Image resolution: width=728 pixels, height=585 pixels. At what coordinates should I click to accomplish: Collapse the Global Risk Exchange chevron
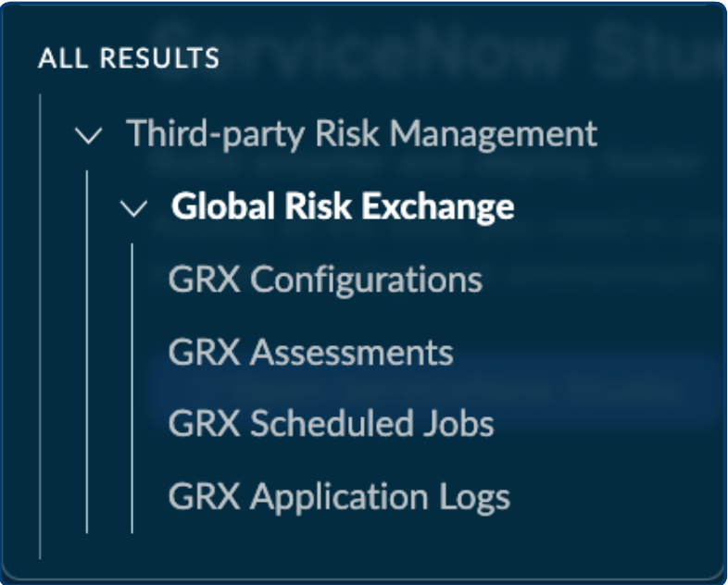[x=133, y=208]
